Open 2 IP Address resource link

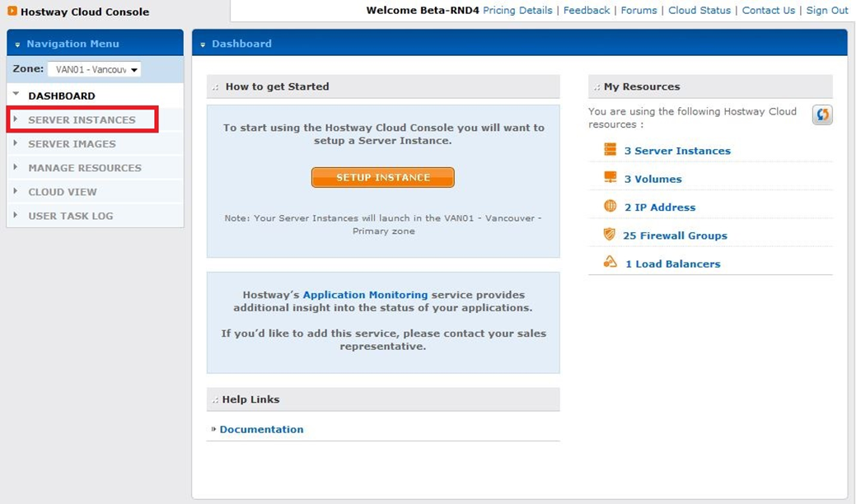[x=660, y=208]
